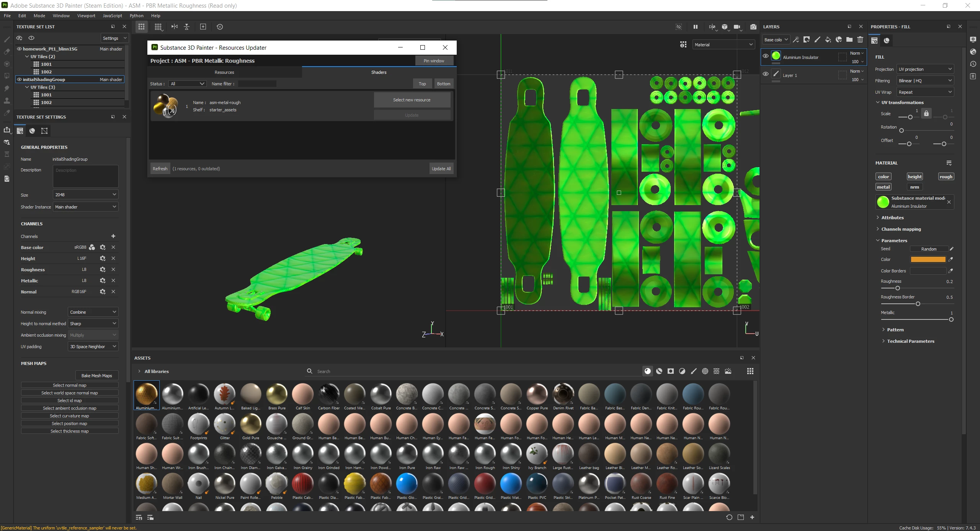Click the pause rendering icon
The width and height of the screenshot is (980, 531).
click(695, 27)
